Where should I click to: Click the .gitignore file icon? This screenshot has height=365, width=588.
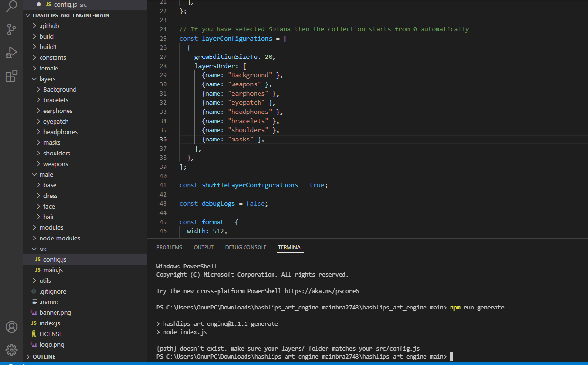33,291
